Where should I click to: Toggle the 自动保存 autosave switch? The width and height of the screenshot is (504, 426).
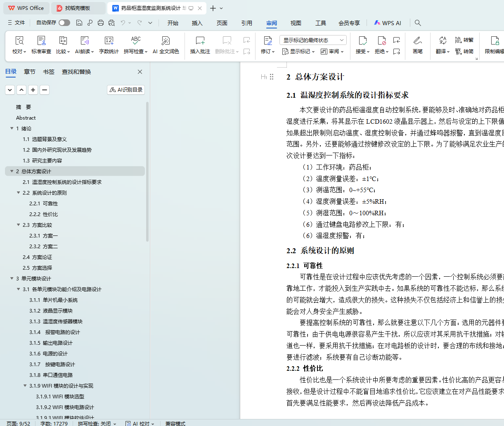(64, 23)
